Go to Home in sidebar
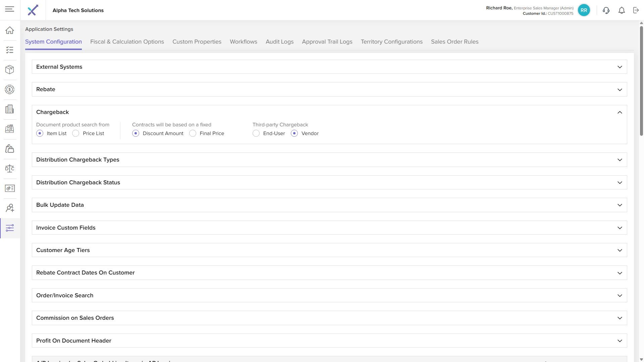Image resolution: width=644 pixels, height=362 pixels. click(10, 30)
